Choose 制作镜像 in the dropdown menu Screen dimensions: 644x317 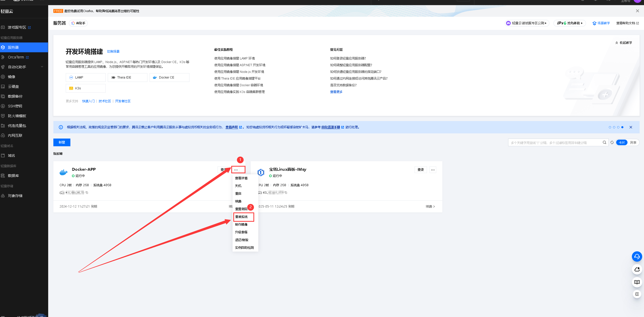click(x=241, y=225)
